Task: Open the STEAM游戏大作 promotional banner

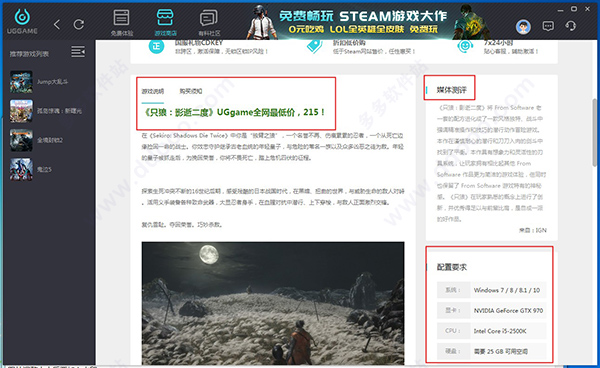Action: (367, 21)
